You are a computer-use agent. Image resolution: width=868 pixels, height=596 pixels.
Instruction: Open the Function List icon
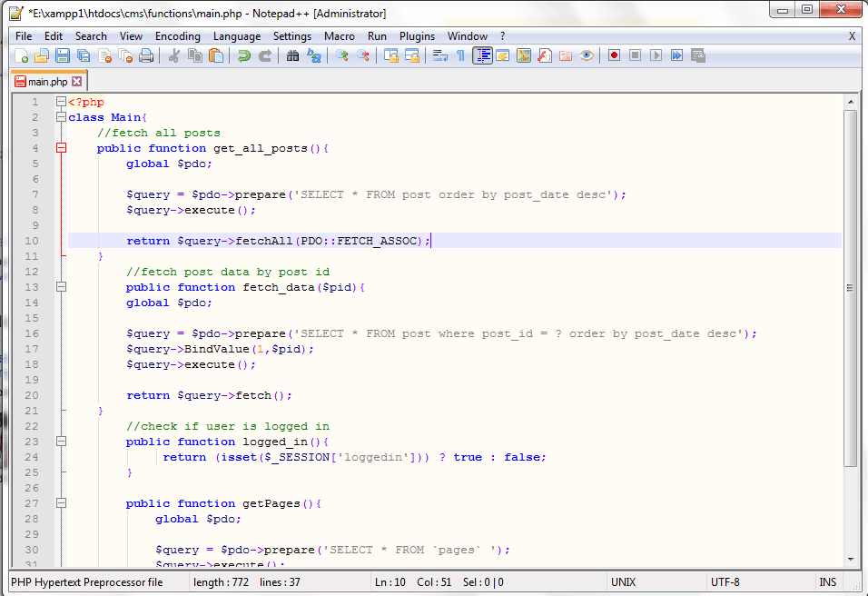545,55
